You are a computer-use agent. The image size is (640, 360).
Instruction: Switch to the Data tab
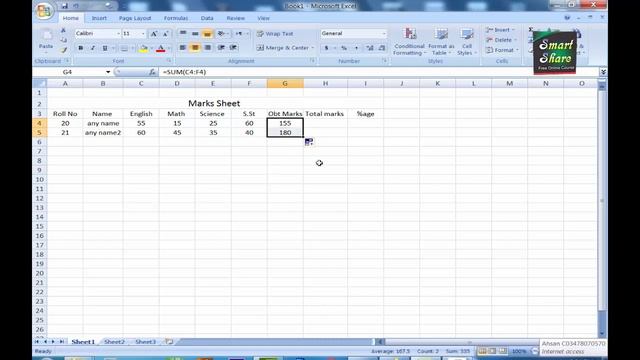tap(207, 18)
